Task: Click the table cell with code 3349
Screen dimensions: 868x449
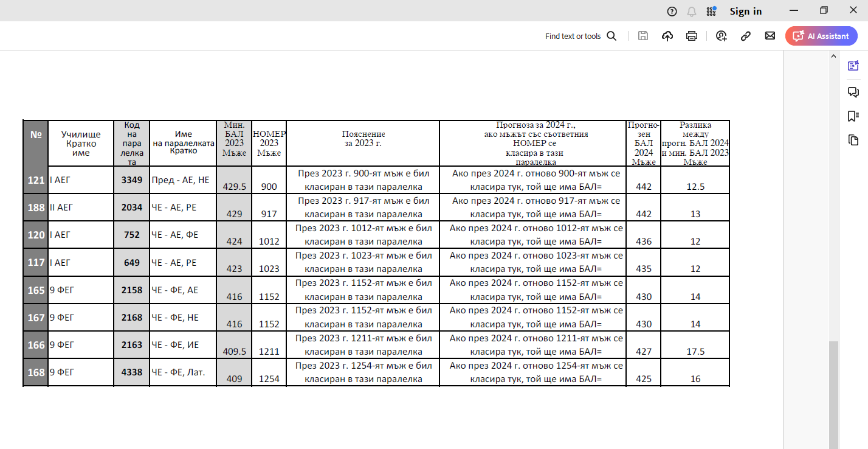Action: tap(131, 180)
